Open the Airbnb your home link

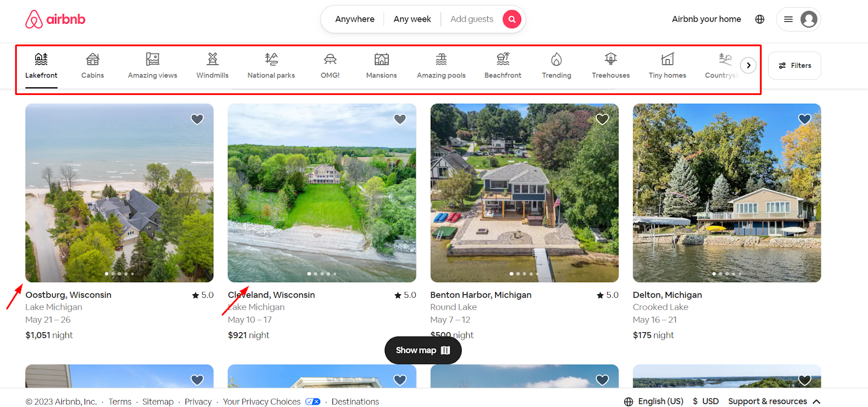point(706,20)
